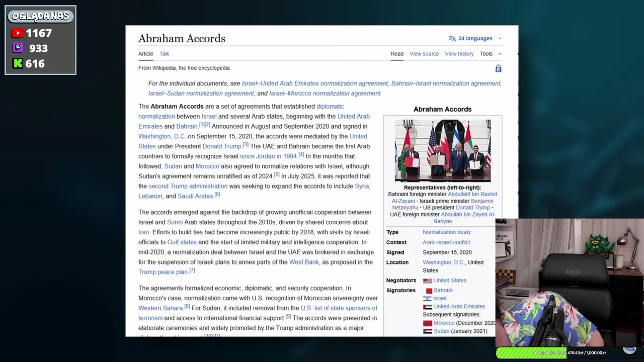Select the Read tab
Screen dimensions: 644x362
click(x=397, y=54)
